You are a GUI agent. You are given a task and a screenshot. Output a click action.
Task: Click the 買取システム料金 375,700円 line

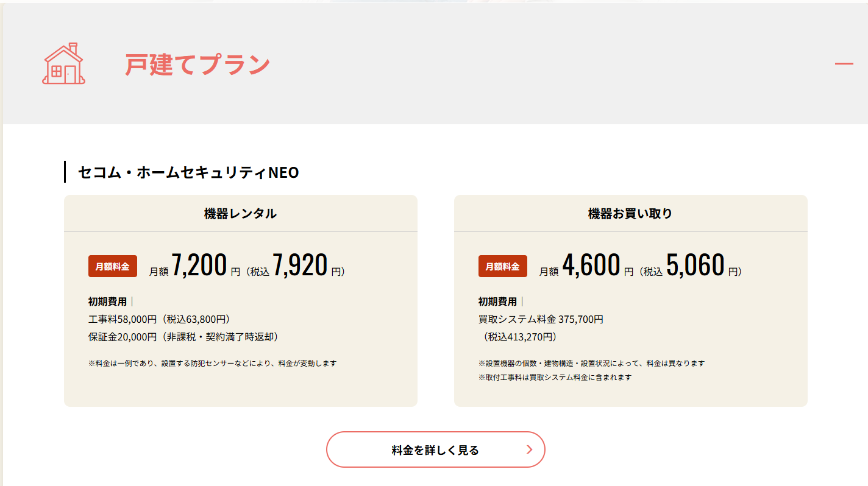click(541, 319)
